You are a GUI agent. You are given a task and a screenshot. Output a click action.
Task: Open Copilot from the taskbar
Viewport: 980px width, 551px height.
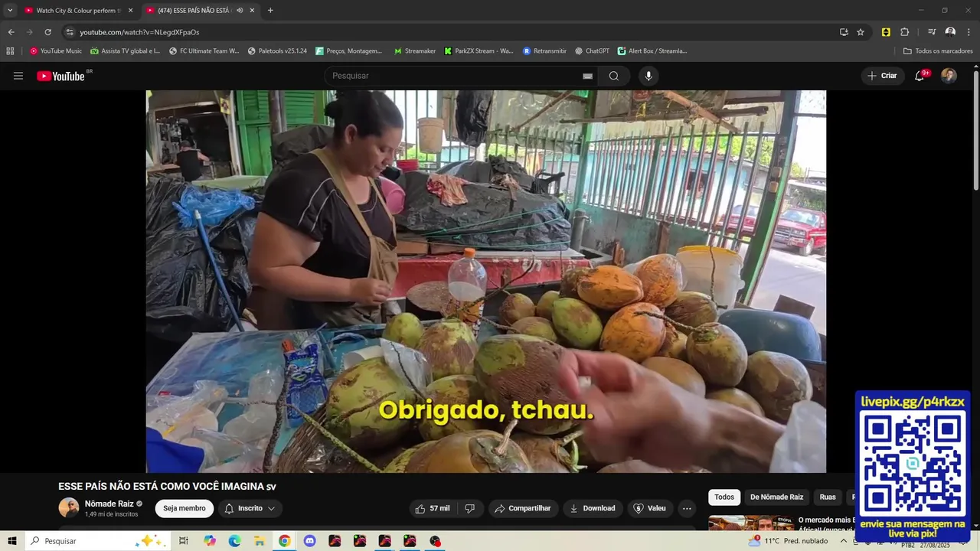tap(210, 541)
